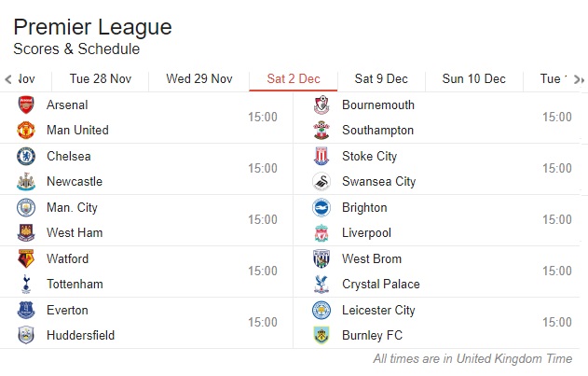Viewport: 588px width, 376px height.
Task: Click the Tottenham club crest
Action: tap(26, 284)
